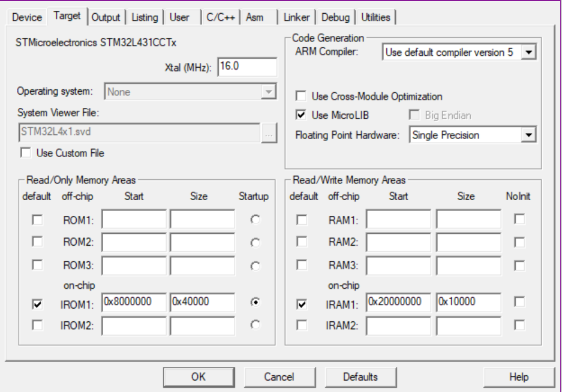Select the ROM2 Startup radio button
Viewport: 562px width, 392px height.
tap(255, 243)
